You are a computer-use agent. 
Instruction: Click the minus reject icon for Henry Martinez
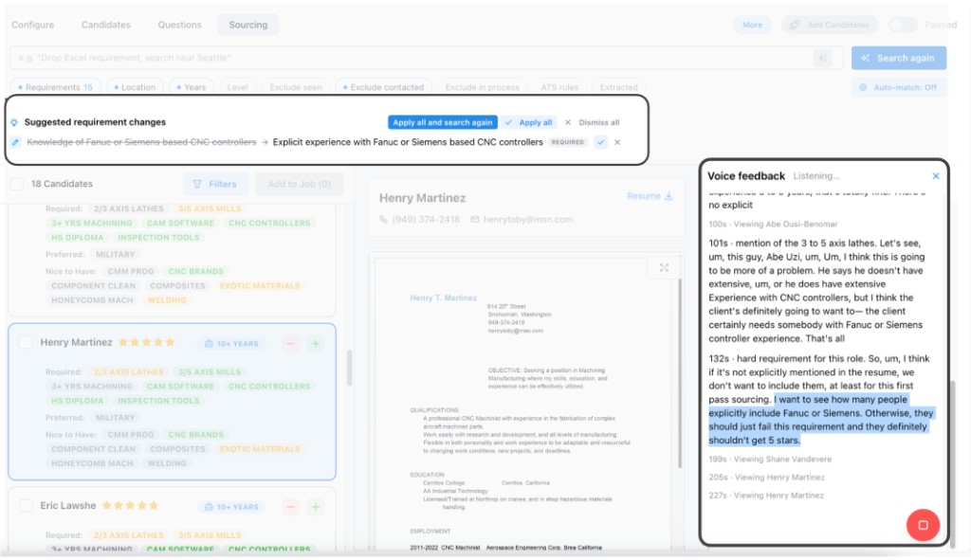[x=290, y=343]
